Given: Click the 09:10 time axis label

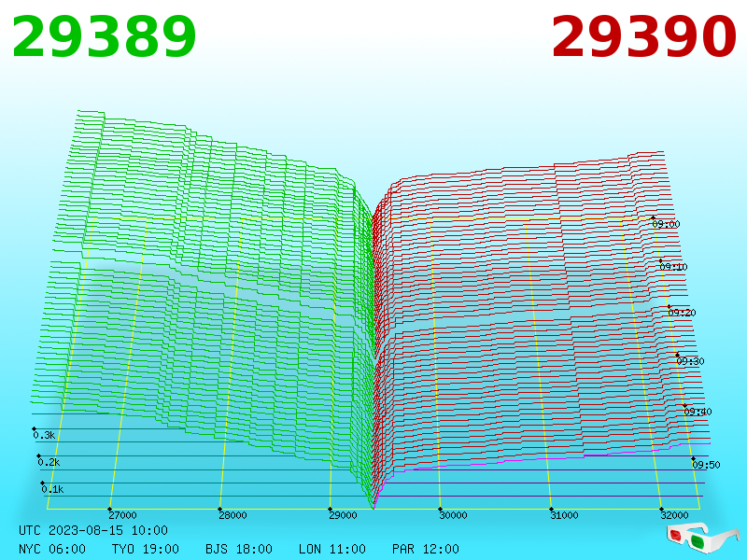Looking at the screenshot, I should click(673, 267).
